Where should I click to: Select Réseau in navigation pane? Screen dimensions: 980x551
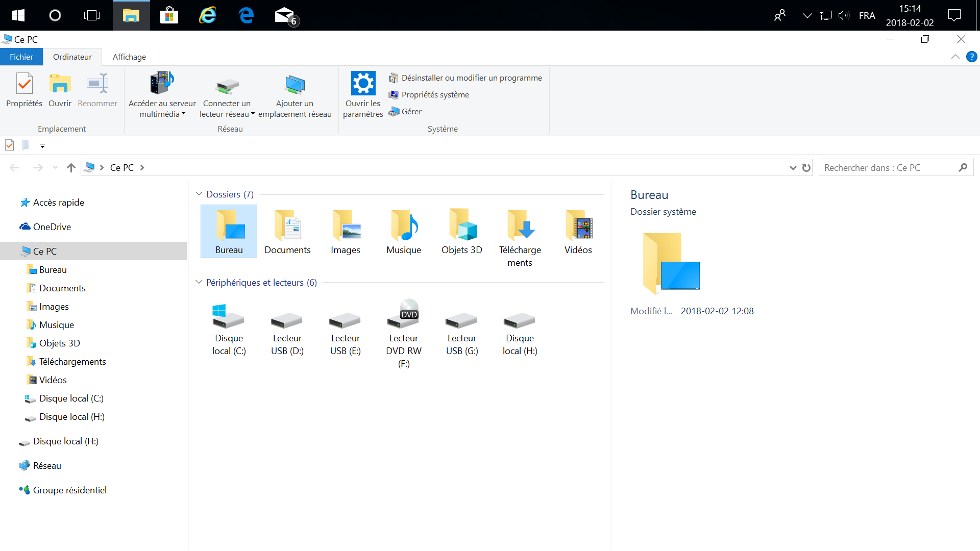pyautogui.click(x=47, y=465)
